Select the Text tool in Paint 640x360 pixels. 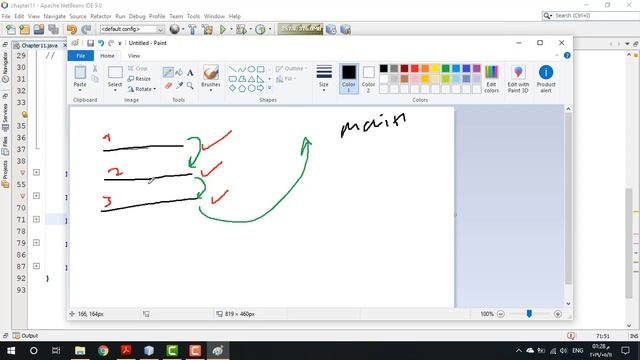(x=190, y=73)
